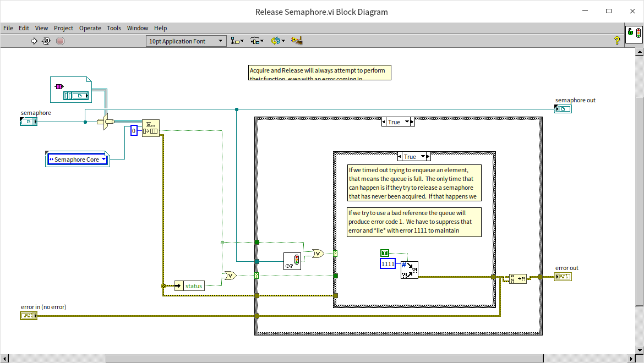This screenshot has height=363, width=644.
Task: Click the Run arrow button
Action: [34, 41]
